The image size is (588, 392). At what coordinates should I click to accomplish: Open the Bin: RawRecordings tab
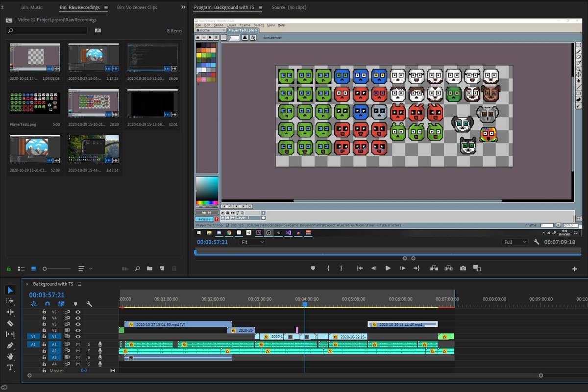(79, 8)
